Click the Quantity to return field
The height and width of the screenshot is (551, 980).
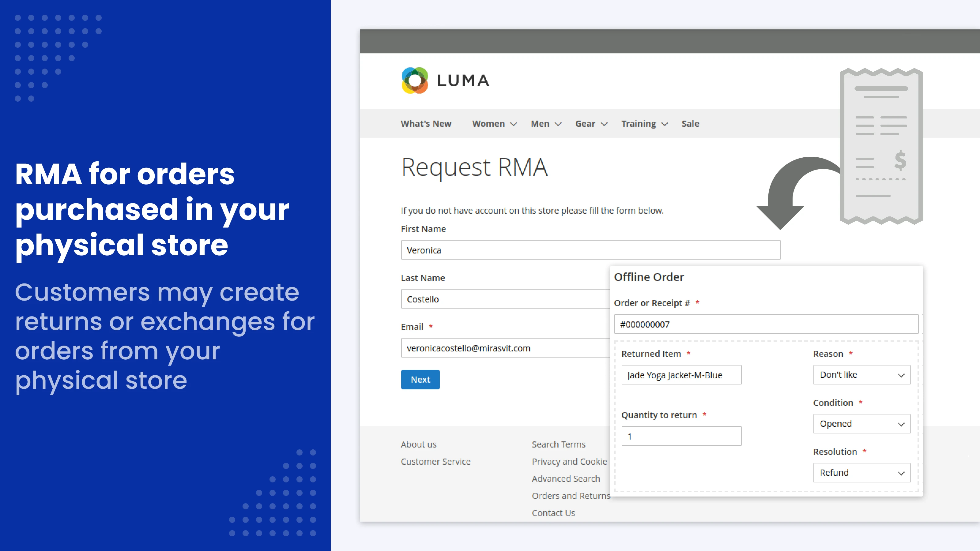click(x=681, y=436)
